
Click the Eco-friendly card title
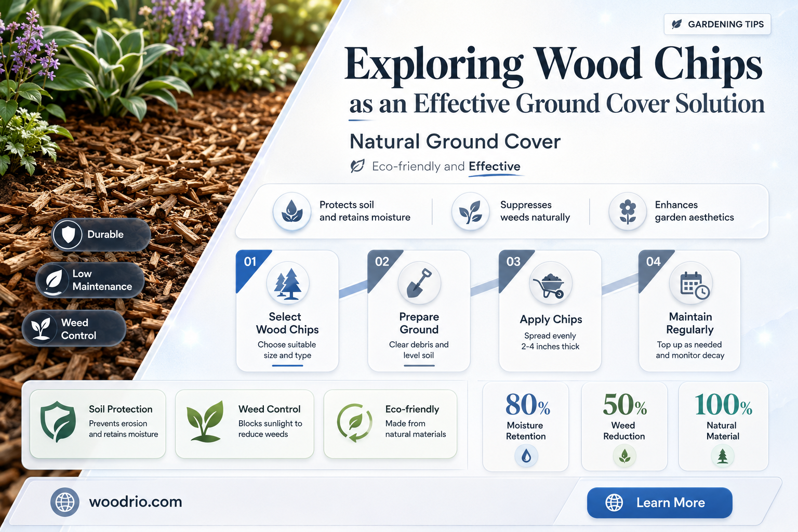412,409
